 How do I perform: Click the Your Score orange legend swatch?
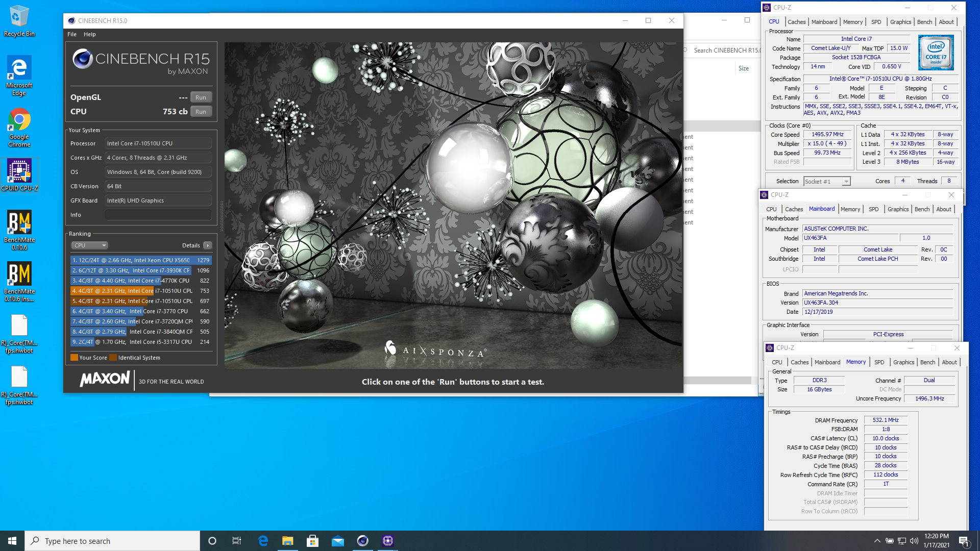click(x=74, y=358)
